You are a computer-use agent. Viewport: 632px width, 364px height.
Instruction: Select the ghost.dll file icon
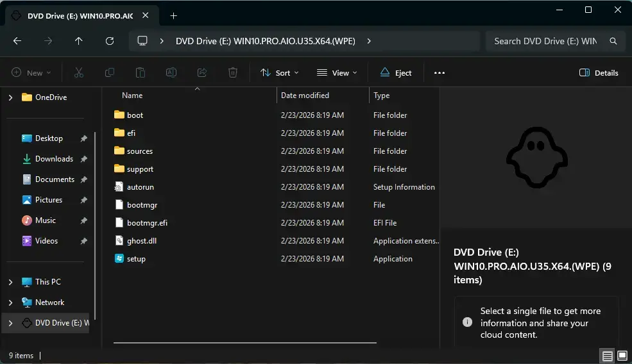point(119,240)
